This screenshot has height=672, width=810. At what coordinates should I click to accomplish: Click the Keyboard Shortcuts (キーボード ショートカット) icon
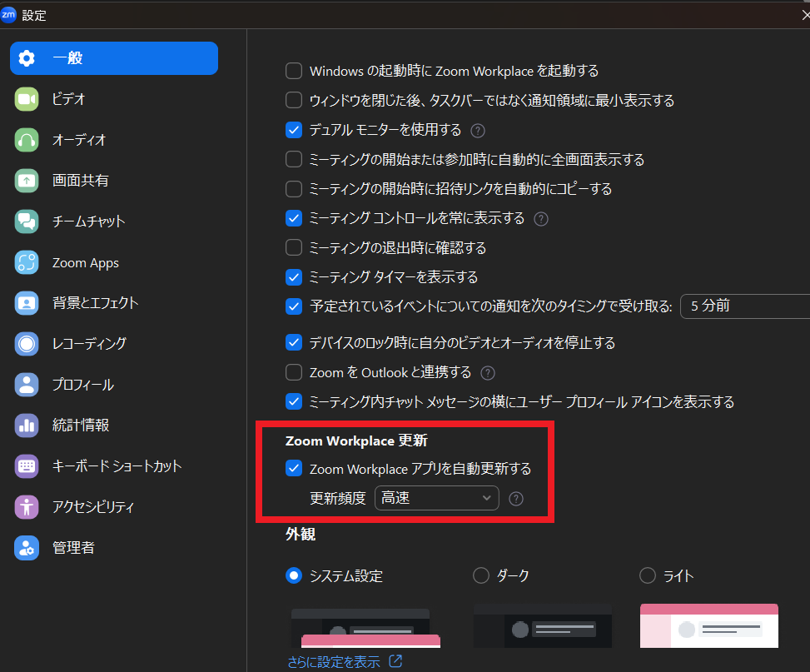click(27, 465)
